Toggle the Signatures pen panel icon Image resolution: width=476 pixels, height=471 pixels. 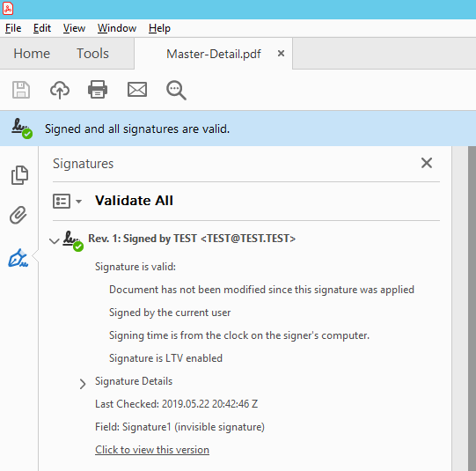(18, 258)
